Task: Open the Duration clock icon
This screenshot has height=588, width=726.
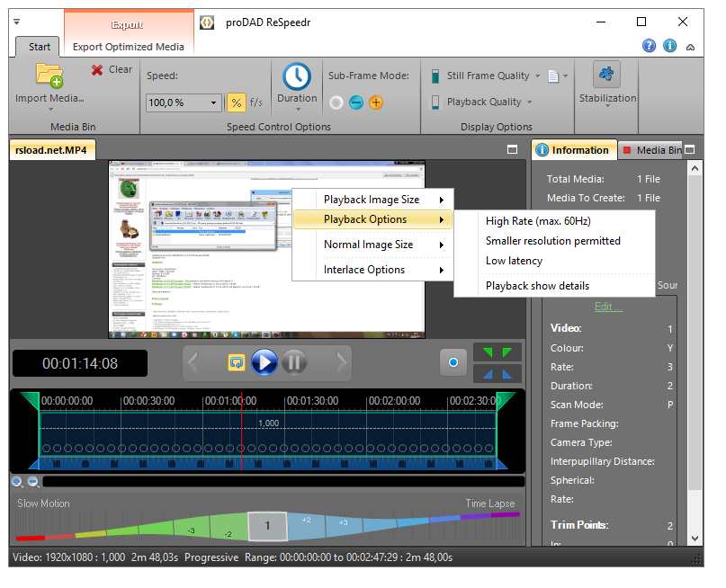Action: 297,76
